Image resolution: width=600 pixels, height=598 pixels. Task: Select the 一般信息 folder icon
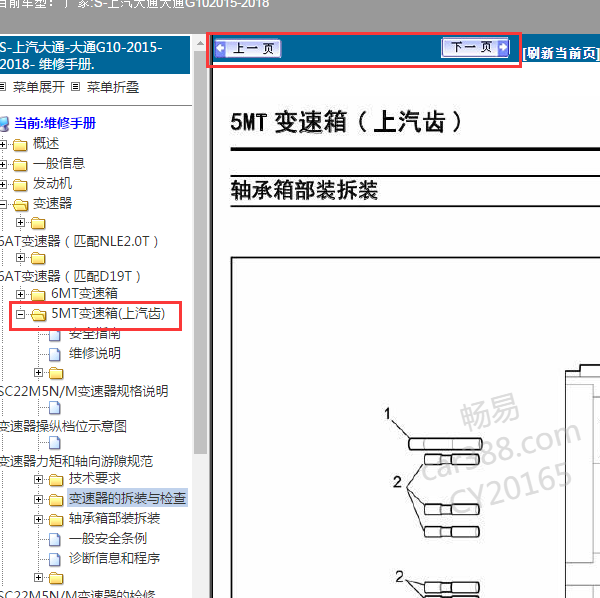pyautogui.click(x=20, y=165)
